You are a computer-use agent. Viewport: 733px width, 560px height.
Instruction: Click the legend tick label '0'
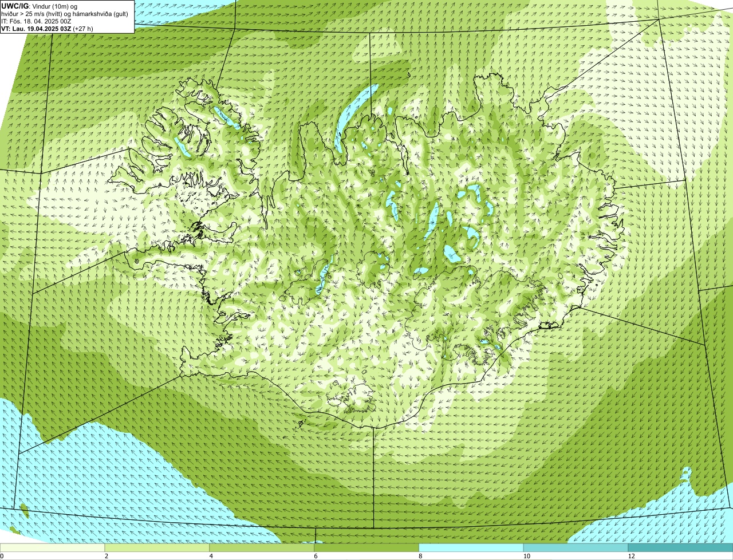pyautogui.click(x=2, y=556)
